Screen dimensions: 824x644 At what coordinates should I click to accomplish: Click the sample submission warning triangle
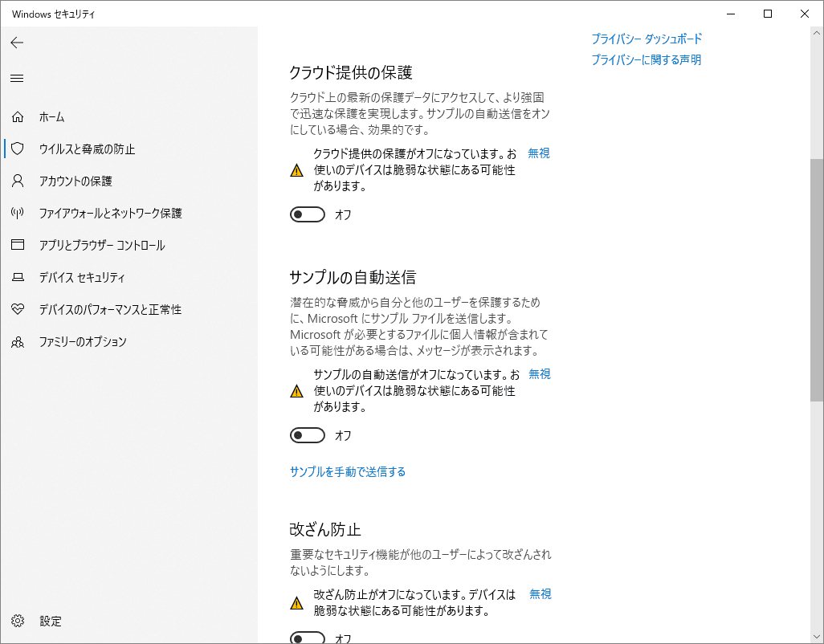[297, 391]
